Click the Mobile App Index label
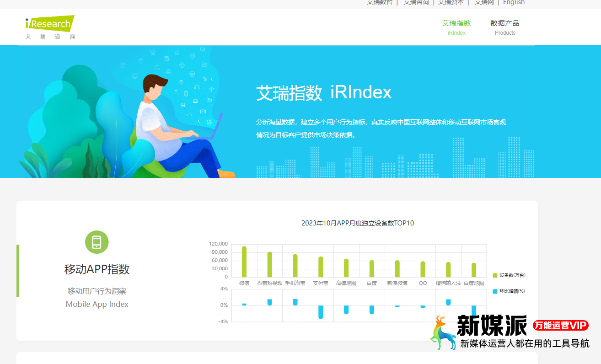 (97, 304)
